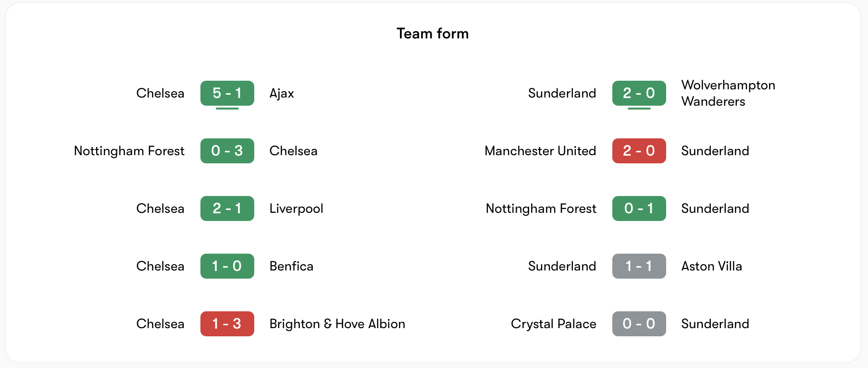Select the Aston Villa team name
Viewport: 868px width, 368px height.
point(711,266)
